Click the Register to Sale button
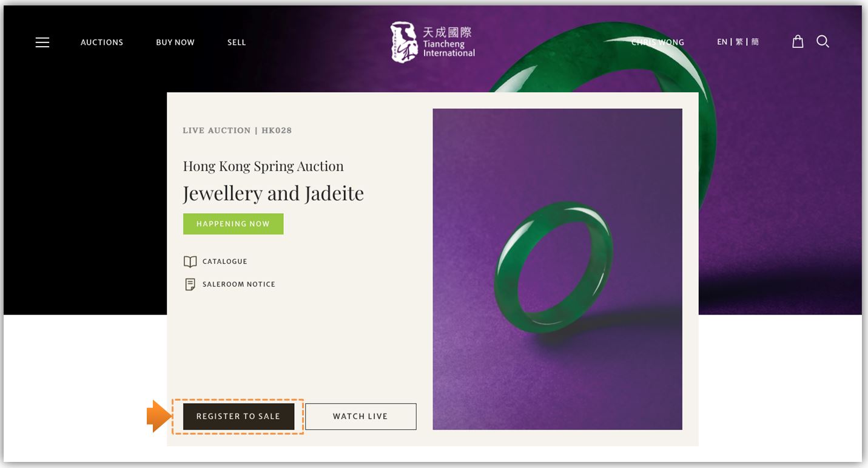Image resolution: width=868 pixels, height=468 pixels. coord(238,416)
